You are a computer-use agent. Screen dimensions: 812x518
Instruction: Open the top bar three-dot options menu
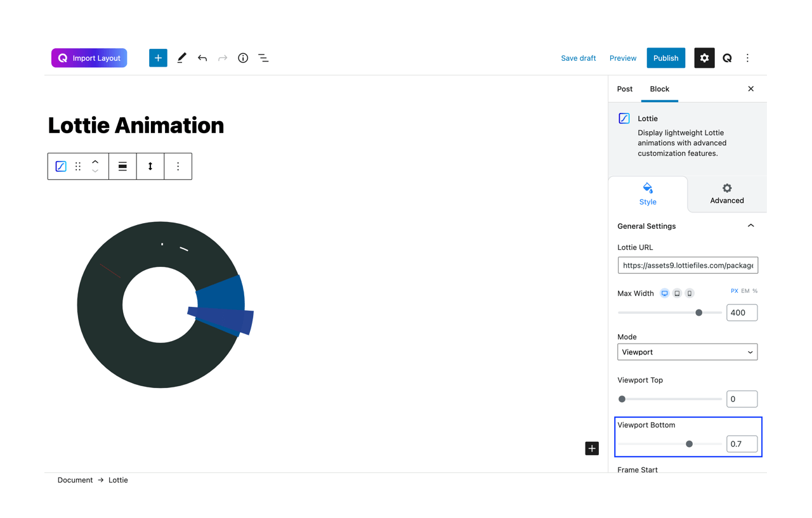point(747,58)
